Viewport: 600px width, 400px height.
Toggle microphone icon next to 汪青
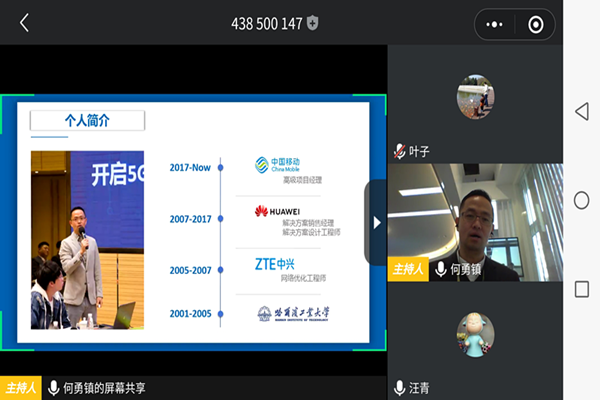tap(400, 387)
